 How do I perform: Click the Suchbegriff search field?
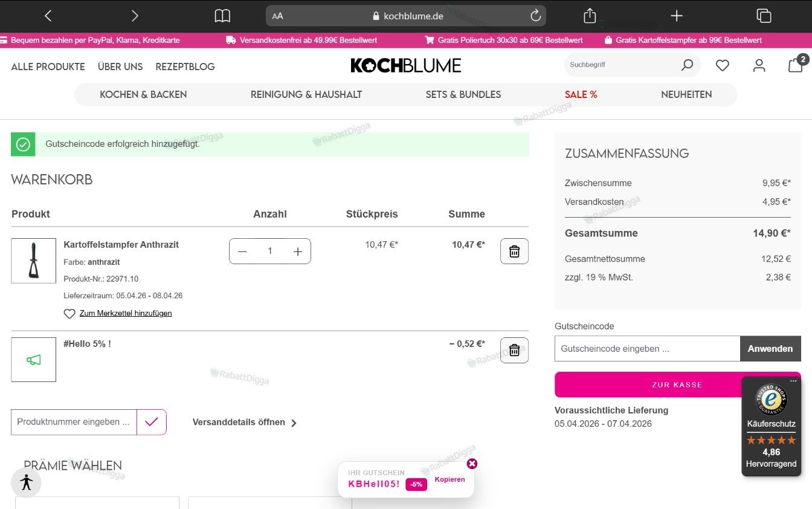point(622,65)
